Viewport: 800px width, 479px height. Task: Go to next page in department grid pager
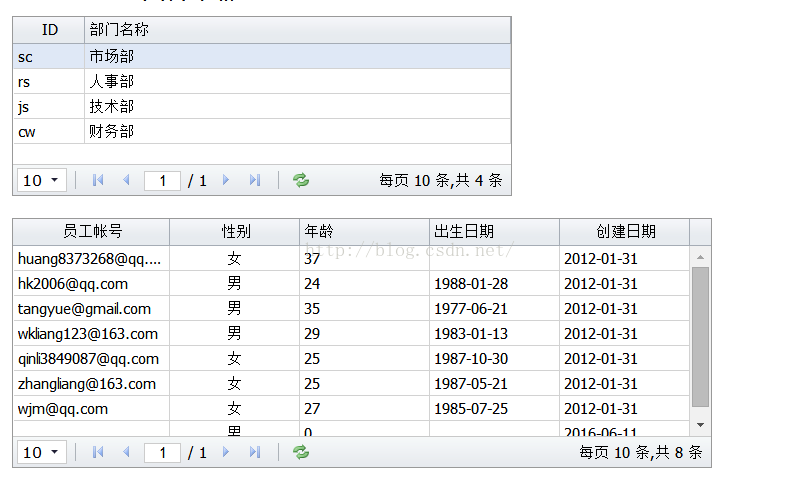click(x=226, y=180)
